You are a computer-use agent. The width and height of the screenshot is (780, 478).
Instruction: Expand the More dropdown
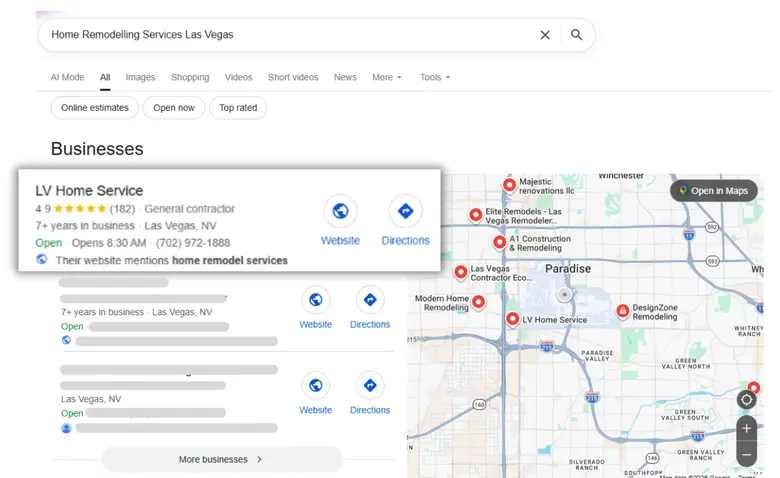tap(387, 77)
